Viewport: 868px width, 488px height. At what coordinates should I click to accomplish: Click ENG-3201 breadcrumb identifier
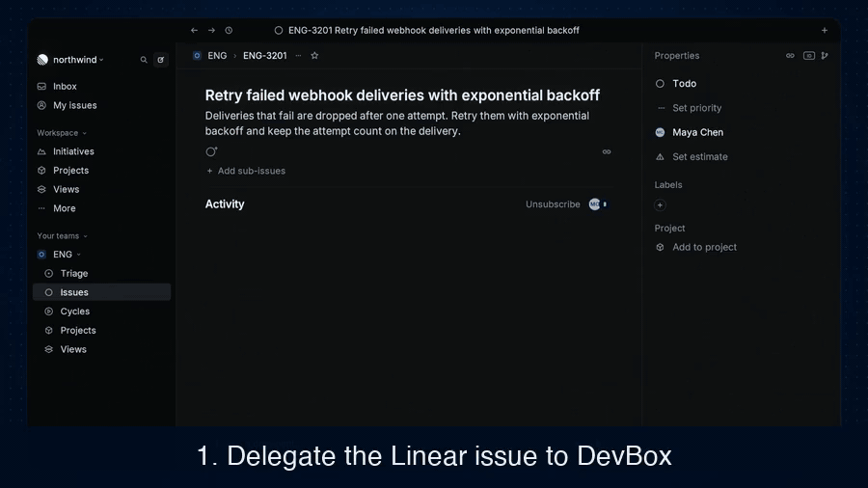pos(264,56)
